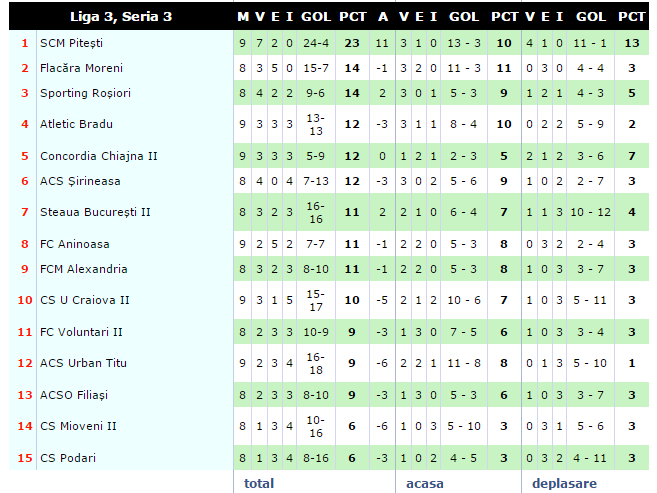The height and width of the screenshot is (493, 657).
Task: Open FC Voluntari II team page
Action: [81, 332]
